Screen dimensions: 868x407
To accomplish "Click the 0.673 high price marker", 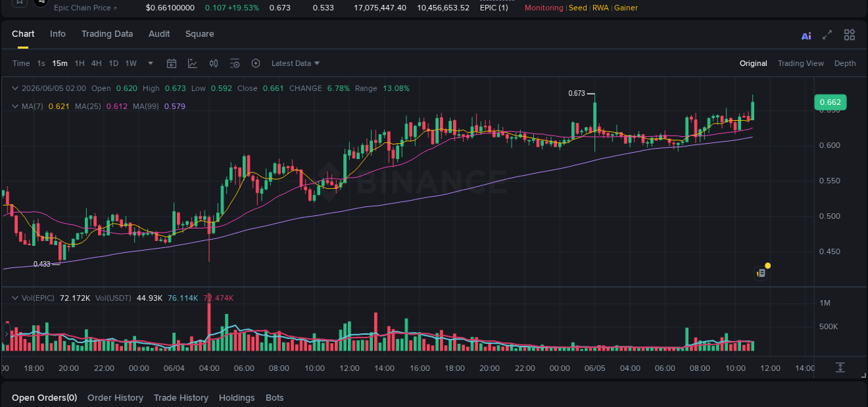I will (576, 93).
